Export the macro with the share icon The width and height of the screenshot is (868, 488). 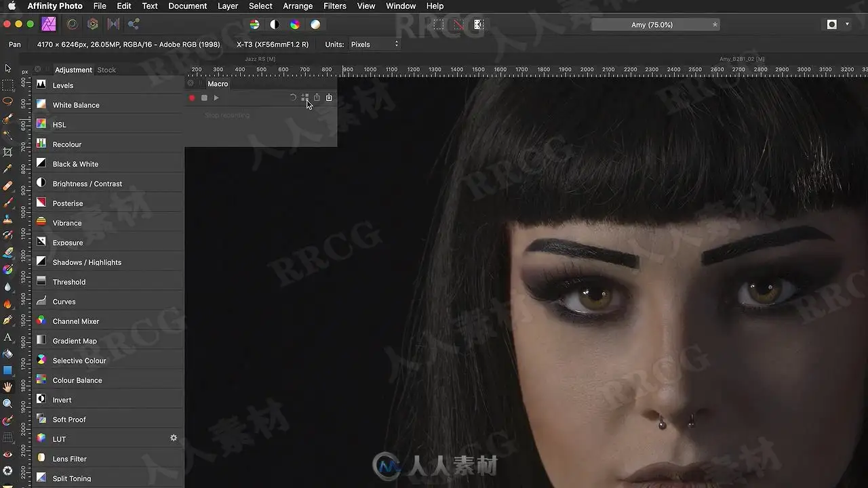pyautogui.click(x=317, y=98)
